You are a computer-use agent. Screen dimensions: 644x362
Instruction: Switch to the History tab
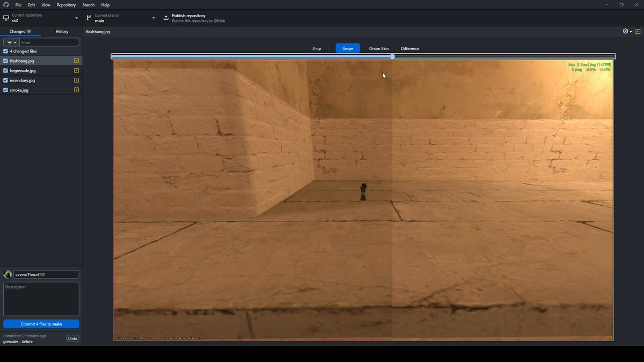[62, 31]
